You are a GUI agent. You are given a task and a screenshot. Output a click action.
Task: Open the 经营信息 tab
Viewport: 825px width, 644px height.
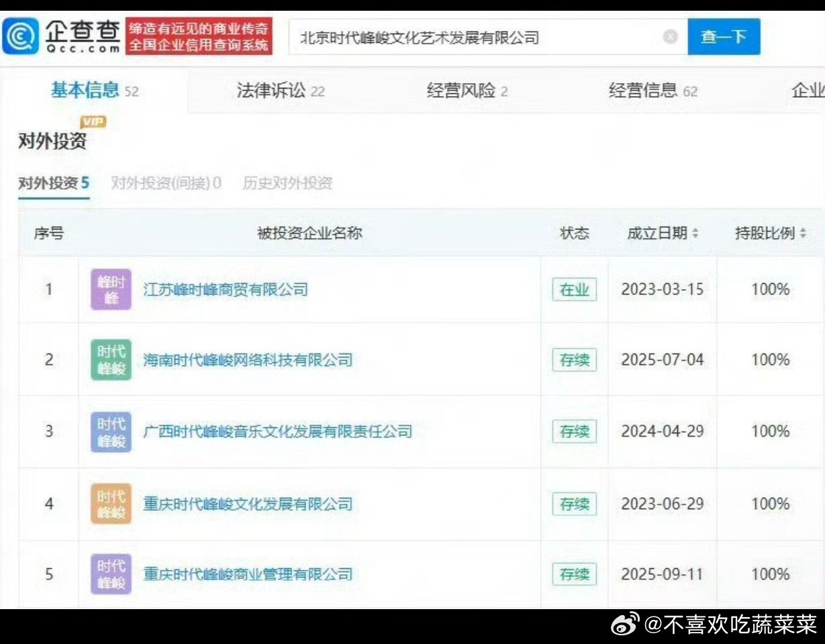652,91
